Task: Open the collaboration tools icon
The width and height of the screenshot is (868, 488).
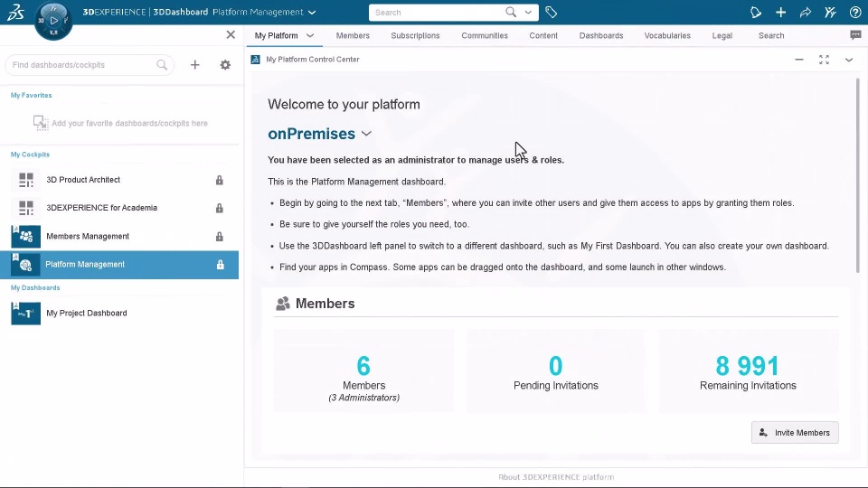Action: point(830,12)
